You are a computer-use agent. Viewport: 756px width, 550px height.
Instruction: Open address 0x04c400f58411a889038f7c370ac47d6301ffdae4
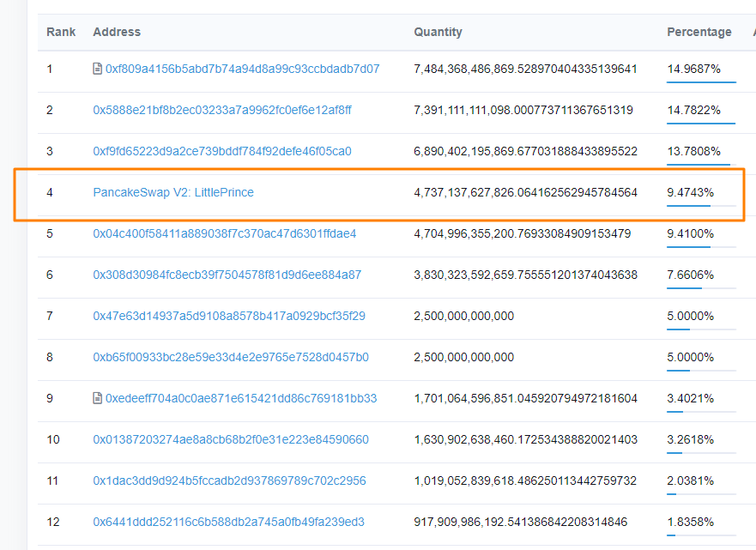click(225, 233)
